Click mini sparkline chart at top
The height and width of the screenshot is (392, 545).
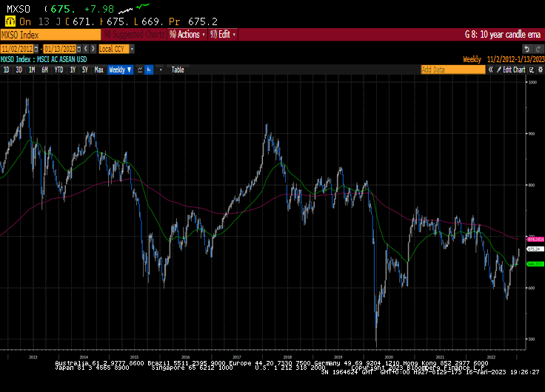(x=134, y=8)
